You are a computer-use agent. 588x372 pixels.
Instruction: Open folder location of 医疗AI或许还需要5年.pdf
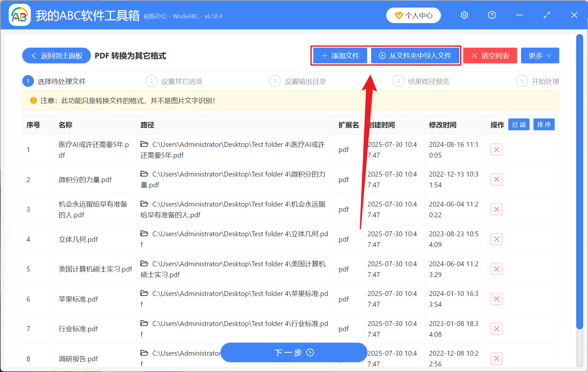point(144,144)
